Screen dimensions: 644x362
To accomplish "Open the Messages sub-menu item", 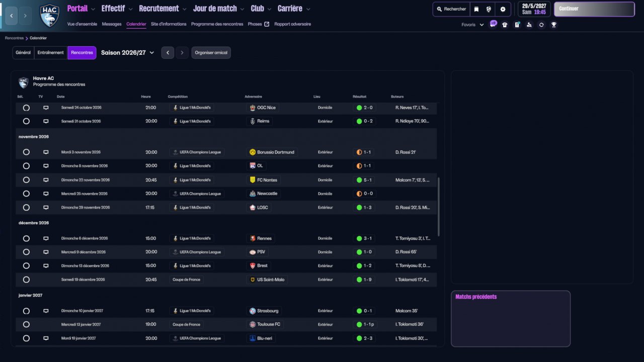I will 111,24.
